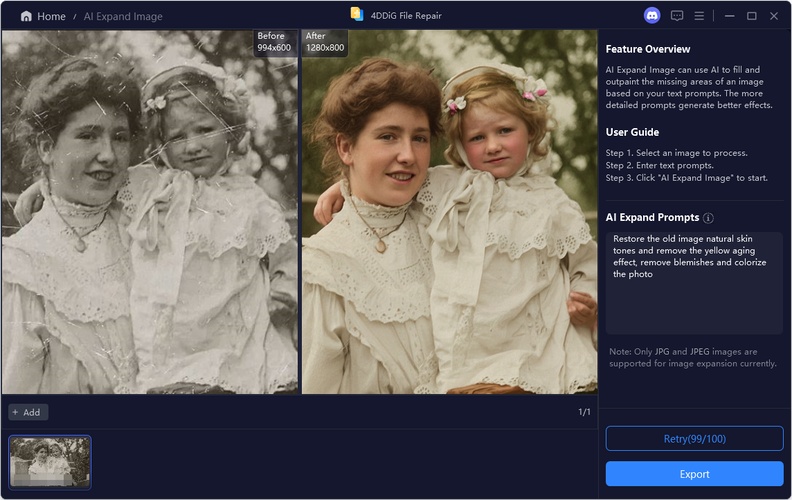Click the 4DDiG File Repair logo icon
Screen dimensions: 792x500
(x=357, y=14)
